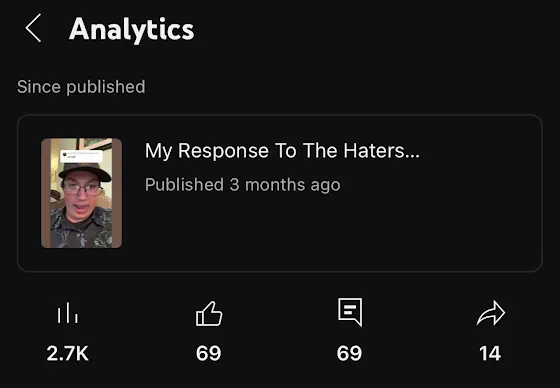Select the 14 shares count
This screenshot has width=560, height=388.
[x=490, y=353]
